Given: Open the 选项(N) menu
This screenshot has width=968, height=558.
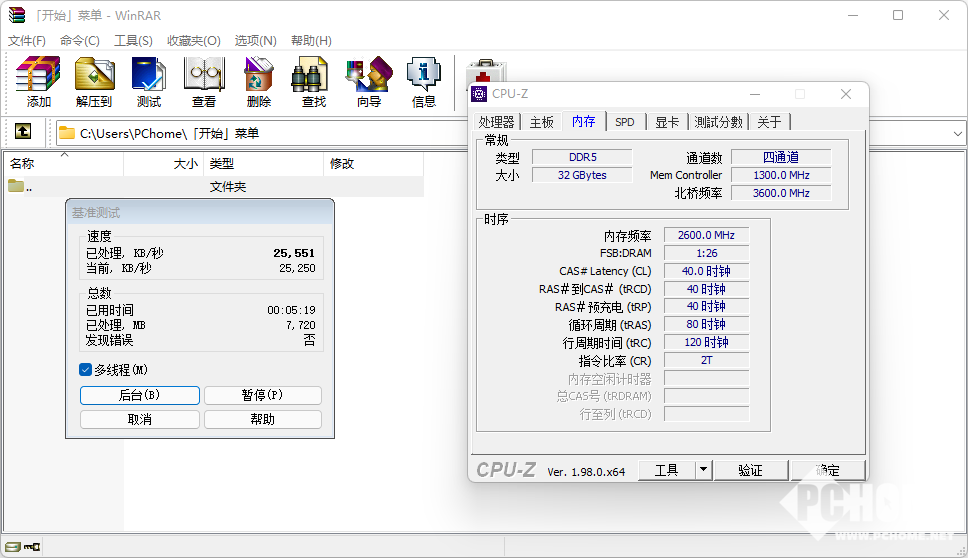Looking at the screenshot, I should 256,41.
